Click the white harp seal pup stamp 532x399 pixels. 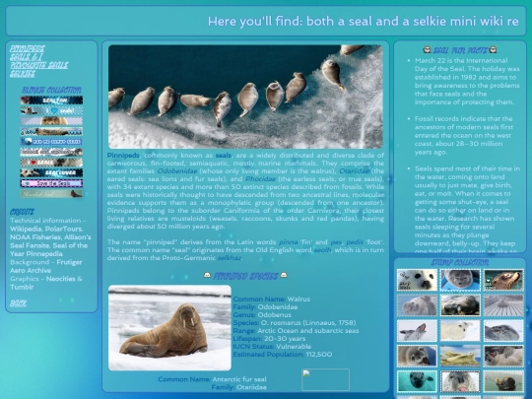point(417,280)
